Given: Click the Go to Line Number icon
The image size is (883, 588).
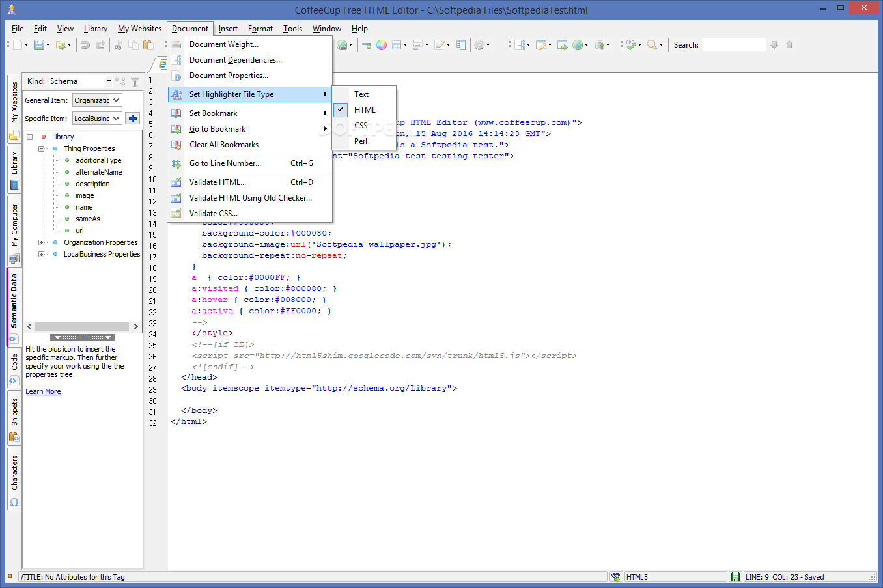Looking at the screenshot, I should [176, 163].
